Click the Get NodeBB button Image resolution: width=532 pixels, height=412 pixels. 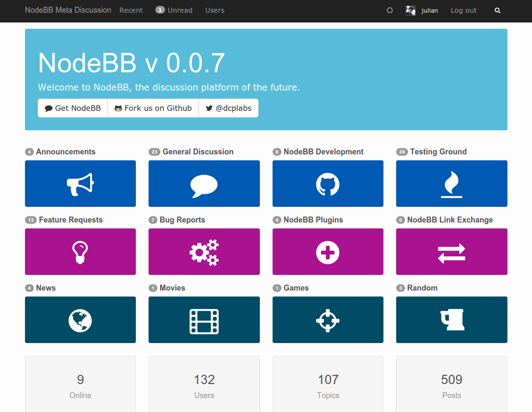click(73, 108)
